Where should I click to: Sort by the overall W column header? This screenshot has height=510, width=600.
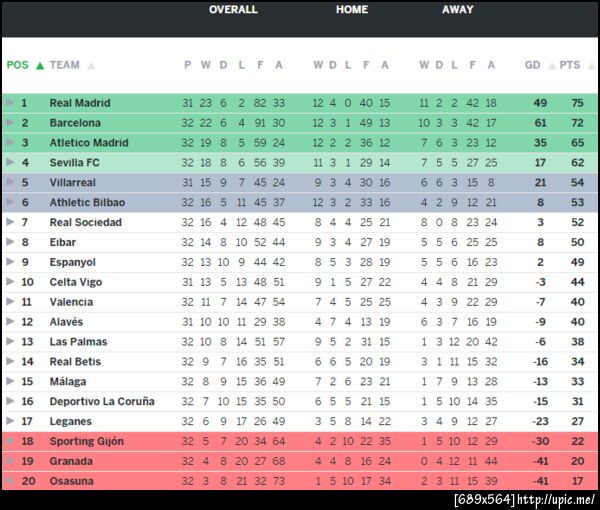[x=205, y=66]
